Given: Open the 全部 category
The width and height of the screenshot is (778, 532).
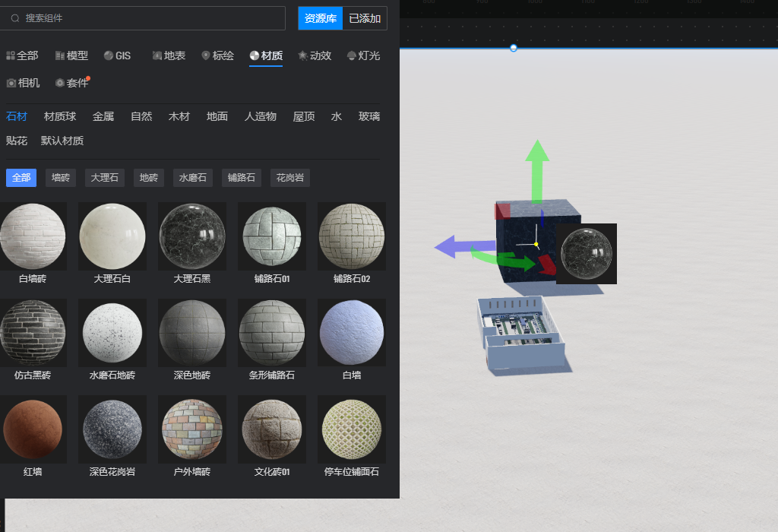Looking at the screenshot, I should pos(22,55).
